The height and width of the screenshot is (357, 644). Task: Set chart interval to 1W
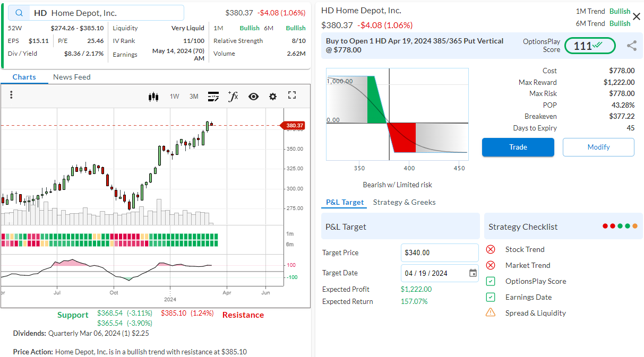click(174, 97)
